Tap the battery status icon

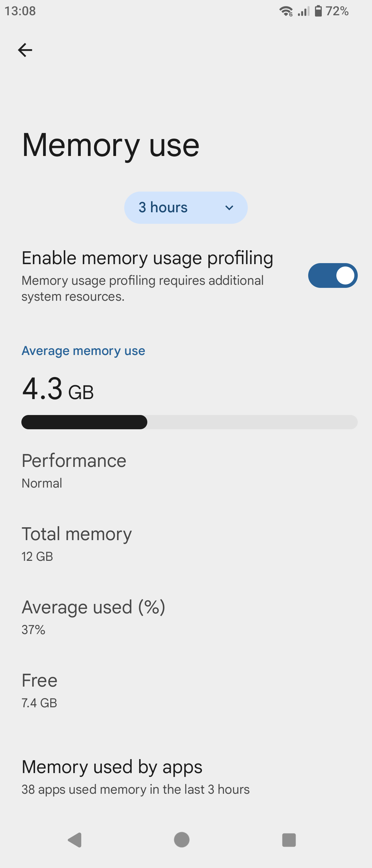[318, 11]
